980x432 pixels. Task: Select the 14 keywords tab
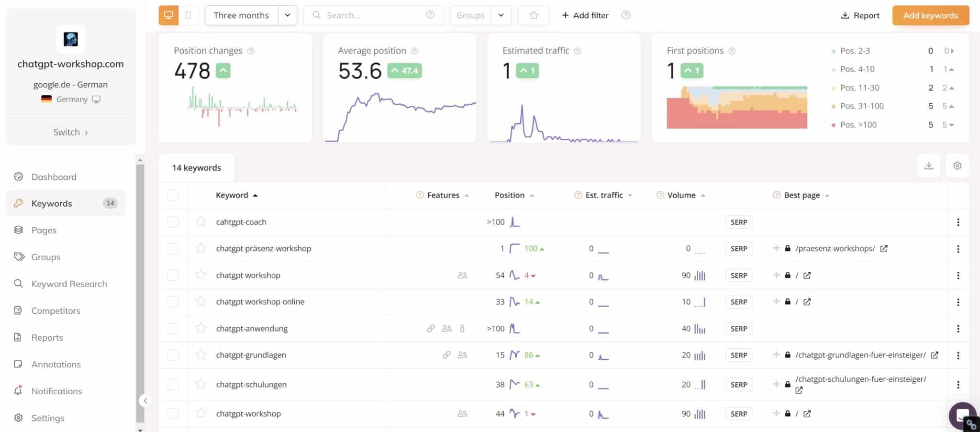[x=197, y=168]
